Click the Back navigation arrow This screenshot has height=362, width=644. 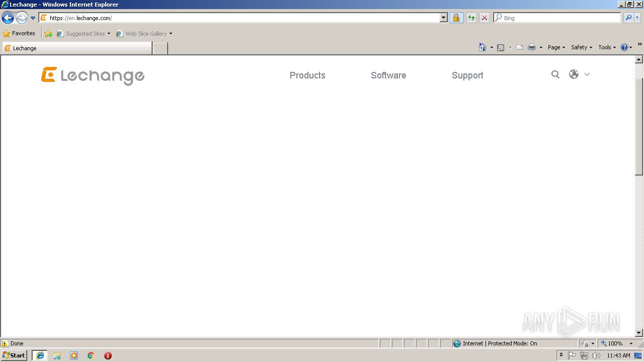click(x=8, y=18)
